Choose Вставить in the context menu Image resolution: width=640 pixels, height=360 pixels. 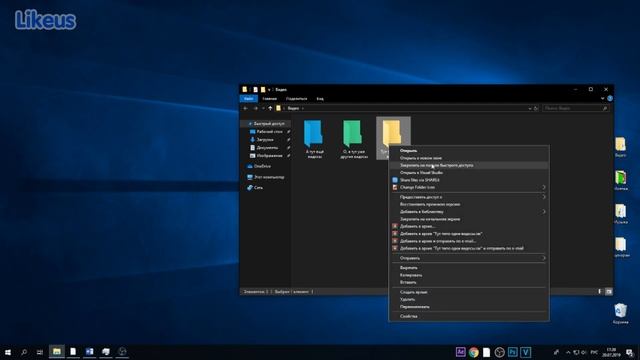point(469,282)
